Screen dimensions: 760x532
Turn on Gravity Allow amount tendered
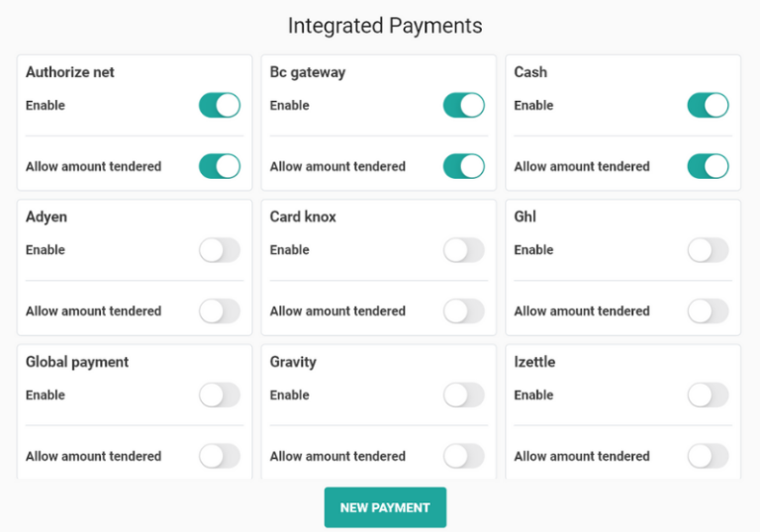(463, 456)
